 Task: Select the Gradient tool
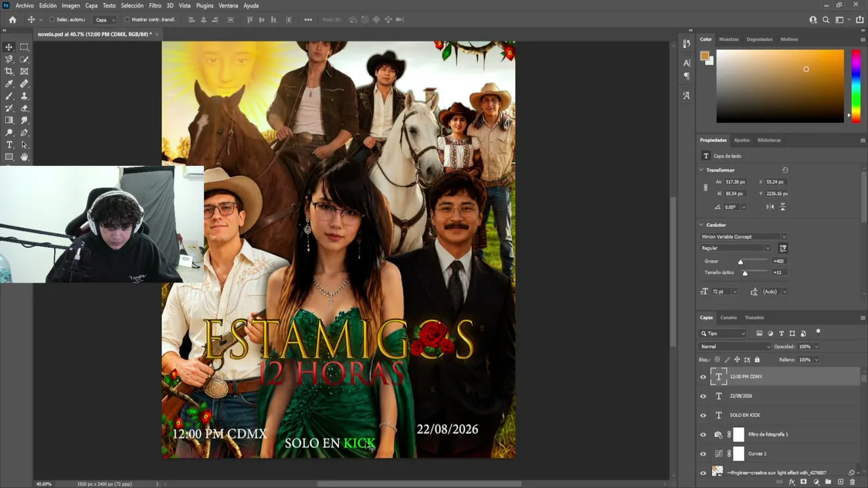click(9, 121)
